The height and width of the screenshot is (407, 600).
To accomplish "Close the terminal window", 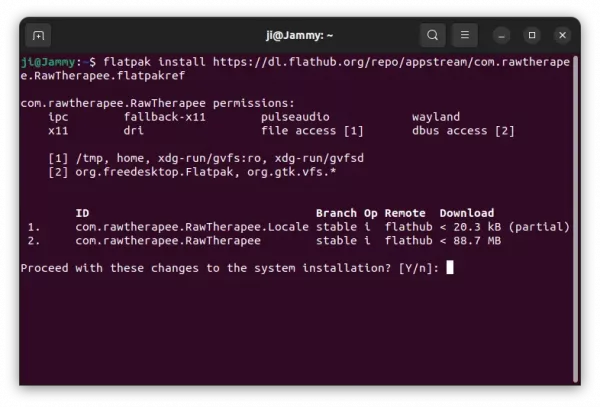I will coord(562,35).
